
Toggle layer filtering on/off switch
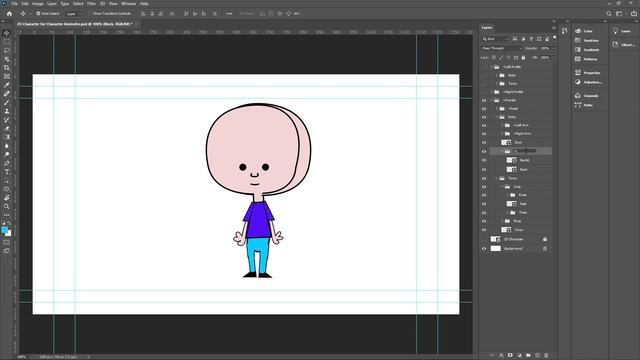click(x=554, y=38)
